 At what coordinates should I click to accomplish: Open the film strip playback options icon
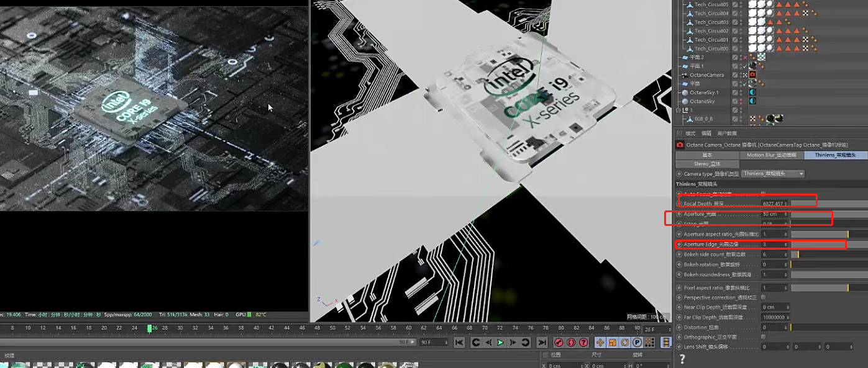click(x=666, y=342)
